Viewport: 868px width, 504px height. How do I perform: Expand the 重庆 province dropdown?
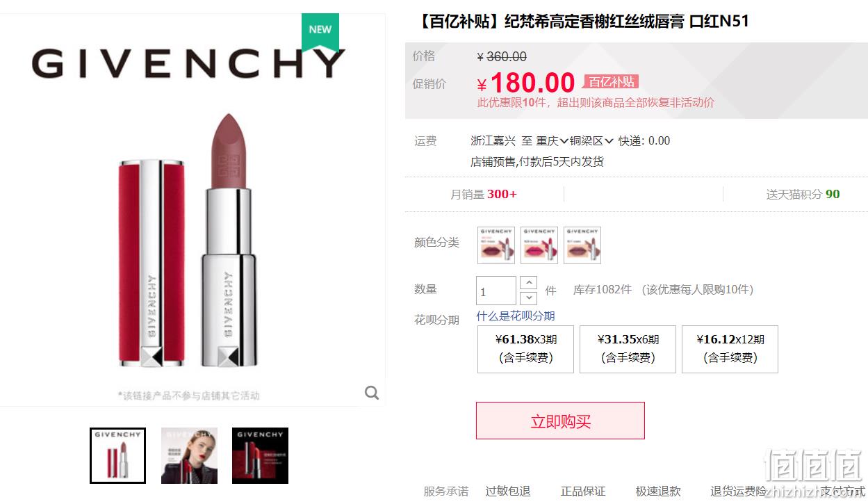pyautogui.click(x=552, y=140)
